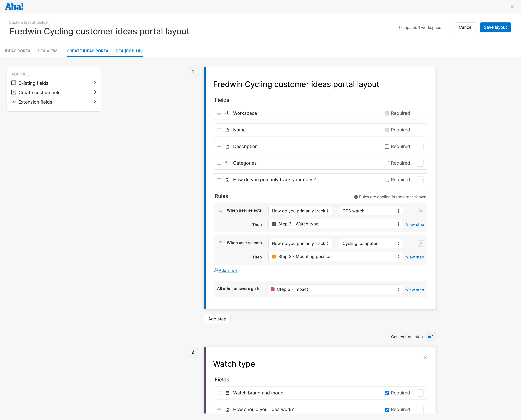Click the Impacts 1 workspace info icon
Image resolution: width=521 pixels, height=420 pixels.
tap(399, 28)
